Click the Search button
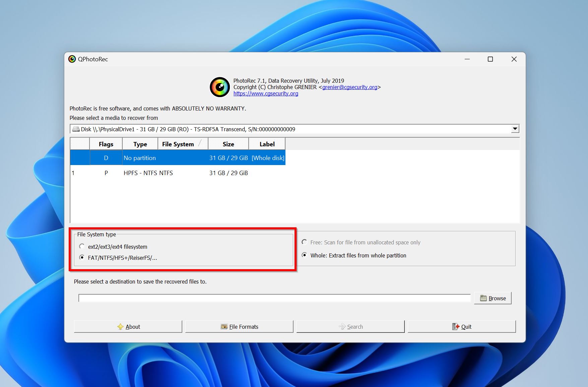This screenshot has height=387, width=588. click(350, 327)
